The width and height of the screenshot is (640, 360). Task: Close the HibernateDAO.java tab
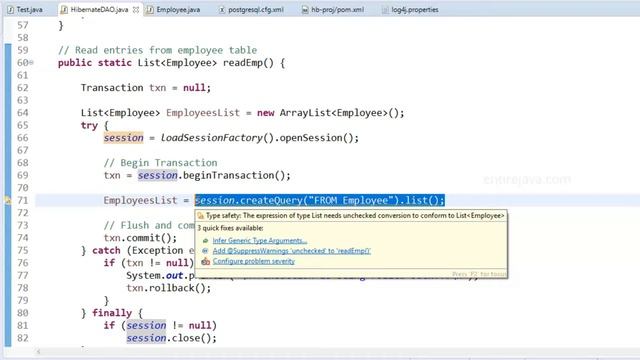[136, 9]
